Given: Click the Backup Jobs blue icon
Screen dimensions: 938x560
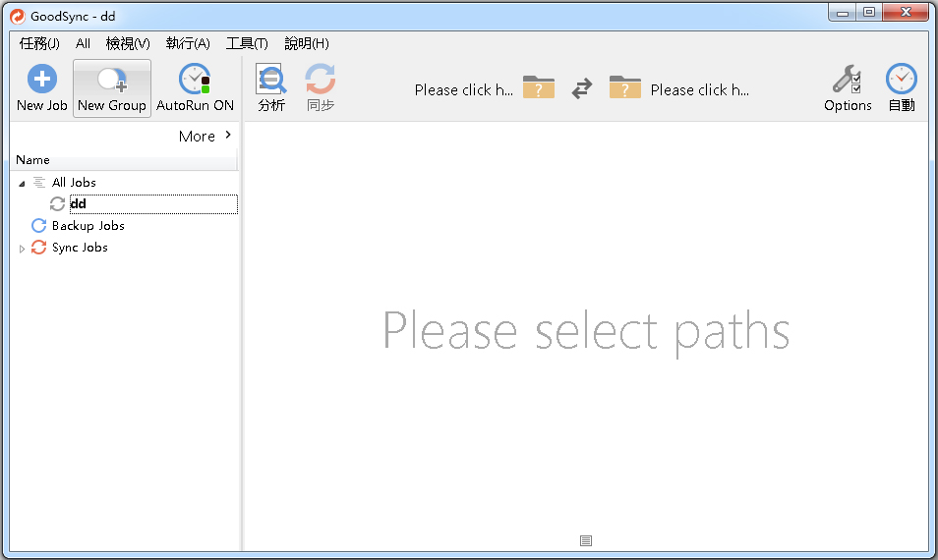Looking at the screenshot, I should (39, 226).
